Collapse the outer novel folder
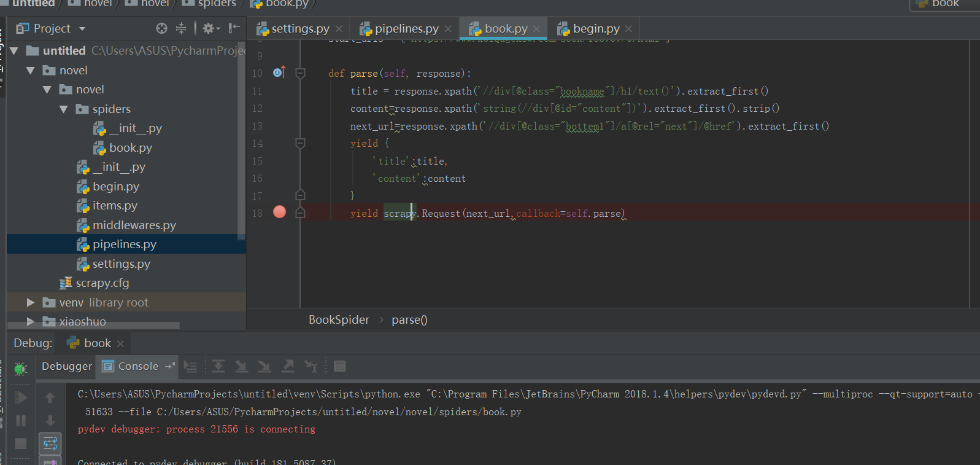This screenshot has width=980, height=465. tap(31, 70)
